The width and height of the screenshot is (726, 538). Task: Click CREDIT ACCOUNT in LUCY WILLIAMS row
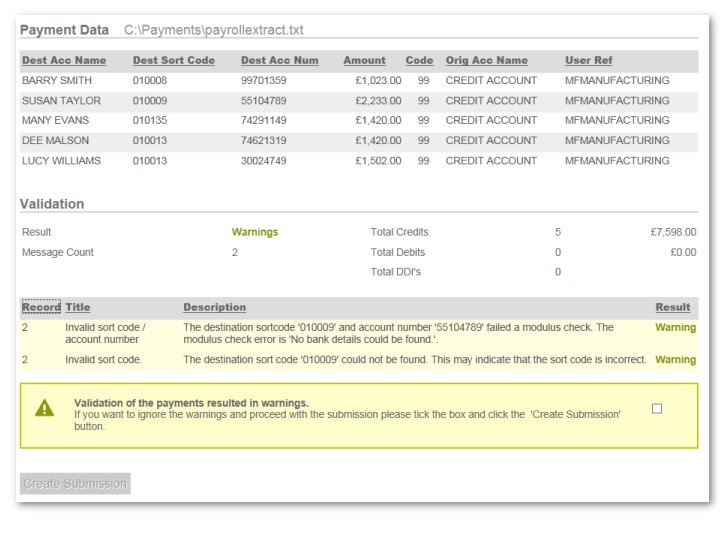(491, 161)
